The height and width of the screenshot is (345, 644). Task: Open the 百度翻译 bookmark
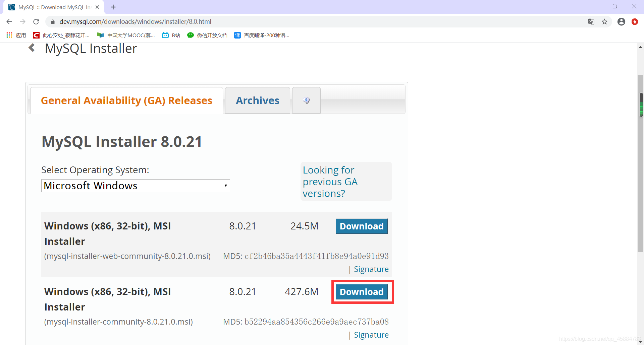(x=262, y=35)
